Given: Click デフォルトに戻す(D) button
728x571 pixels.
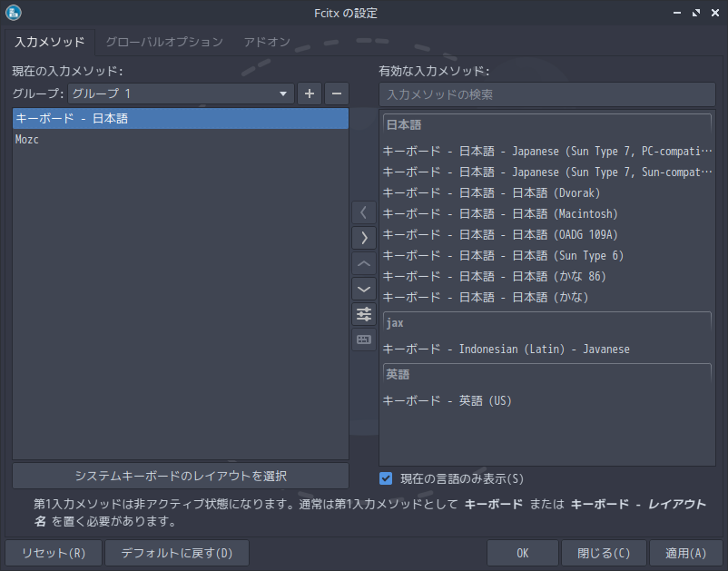Looking at the screenshot, I should (177, 553).
